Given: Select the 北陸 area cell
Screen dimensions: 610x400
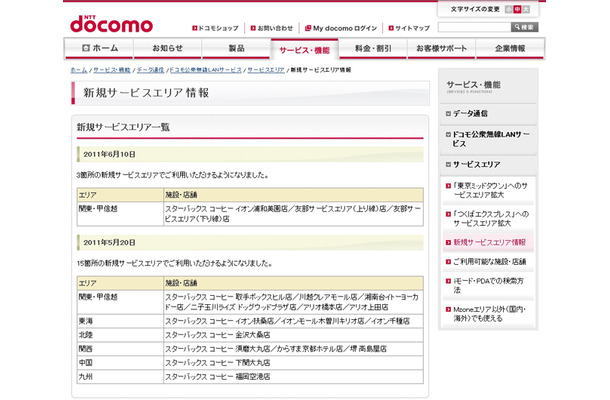Looking at the screenshot, I should click(120, 335).
